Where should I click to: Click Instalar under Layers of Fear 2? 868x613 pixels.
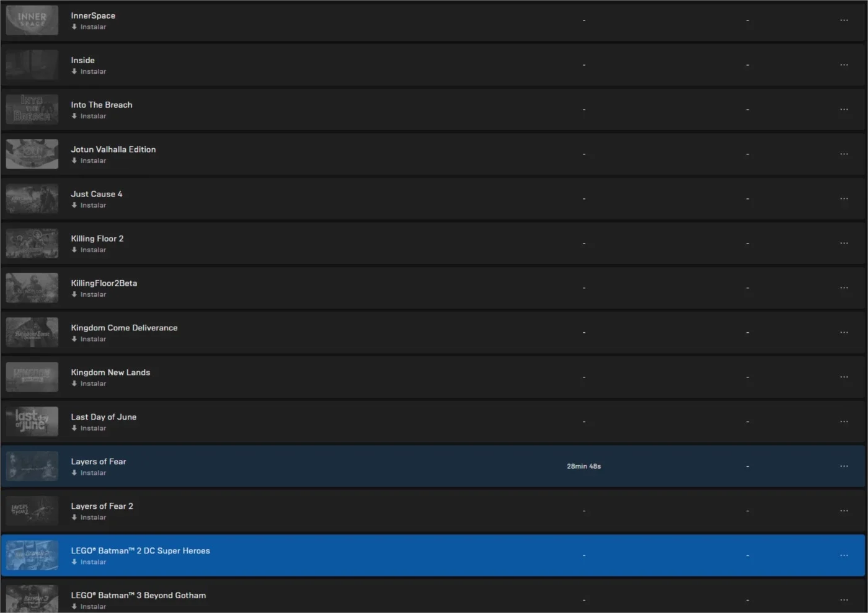tap(89, 518)
